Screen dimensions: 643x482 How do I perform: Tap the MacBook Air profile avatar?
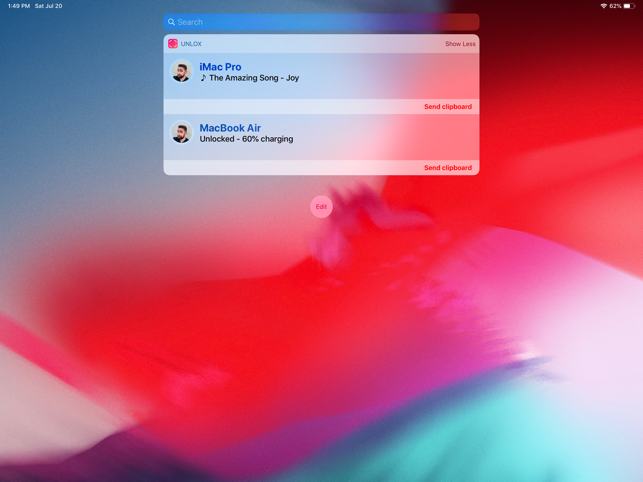[x=181, y=132]
